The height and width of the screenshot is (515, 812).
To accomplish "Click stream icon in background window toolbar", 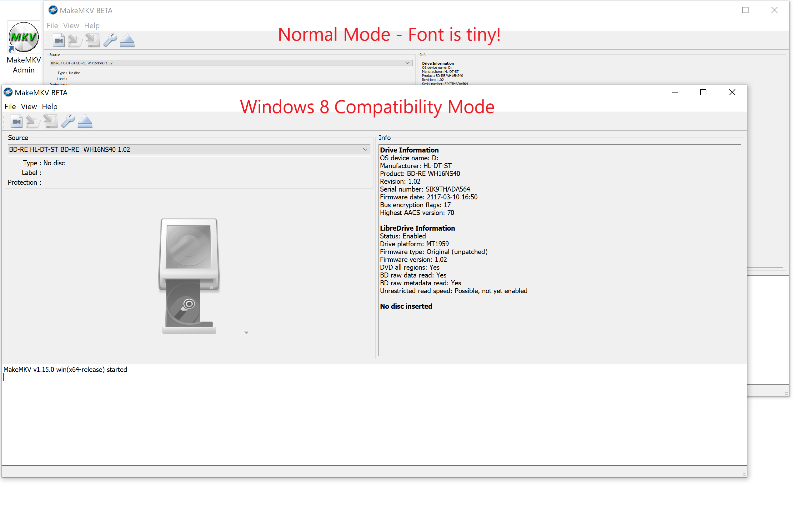I will click(93, 41).
